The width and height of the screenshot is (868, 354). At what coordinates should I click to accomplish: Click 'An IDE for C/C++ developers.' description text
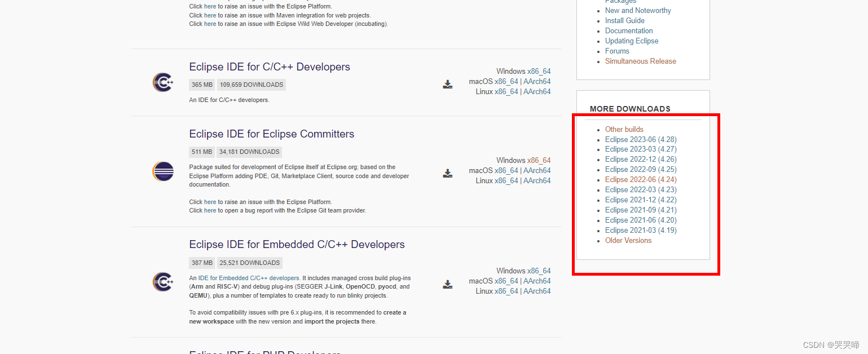[229, 100]
